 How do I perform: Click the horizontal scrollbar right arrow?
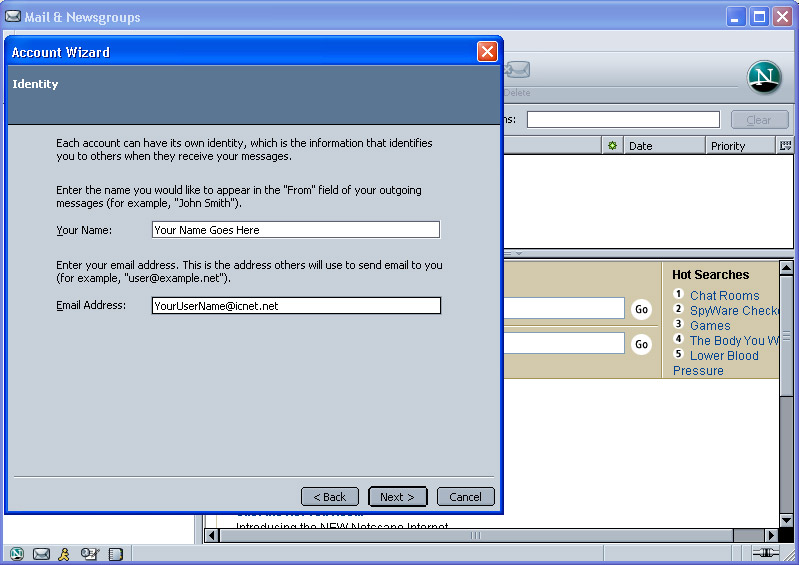771,535
